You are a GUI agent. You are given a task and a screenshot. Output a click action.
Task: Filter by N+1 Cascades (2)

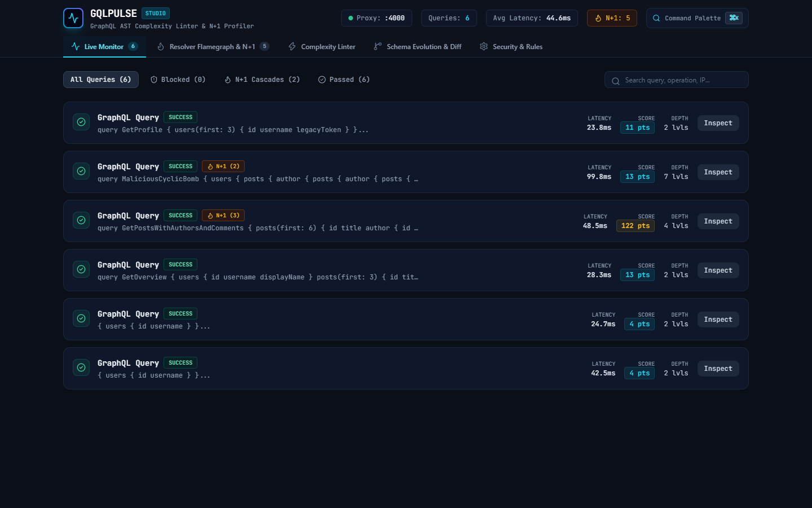[x=262, y=80]
